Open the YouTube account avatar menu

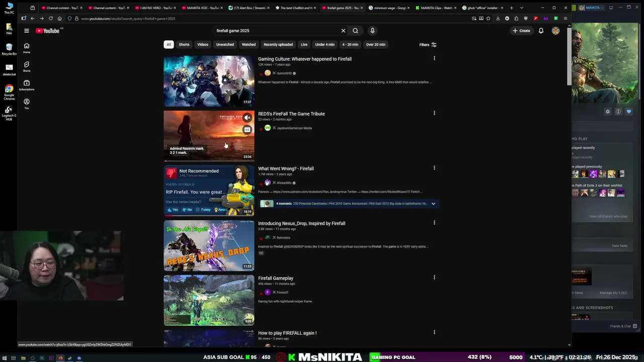pyautogui.click(x=555, y=31)
